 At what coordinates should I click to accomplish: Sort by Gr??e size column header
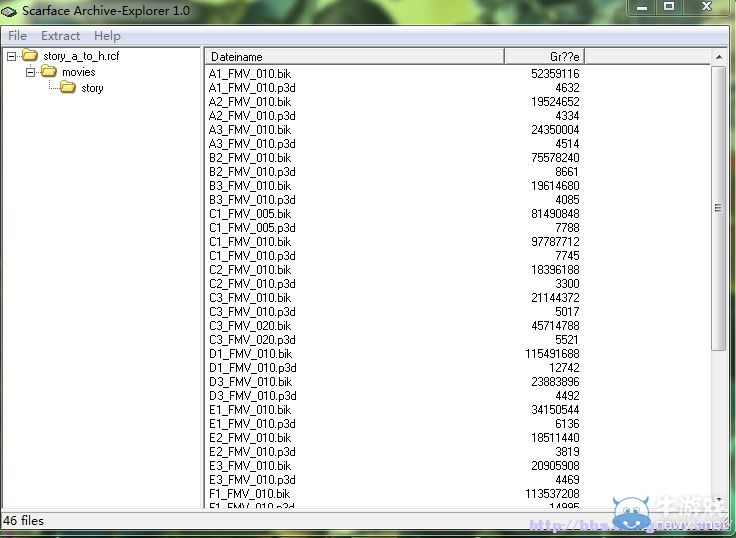(x=544, y=57)
